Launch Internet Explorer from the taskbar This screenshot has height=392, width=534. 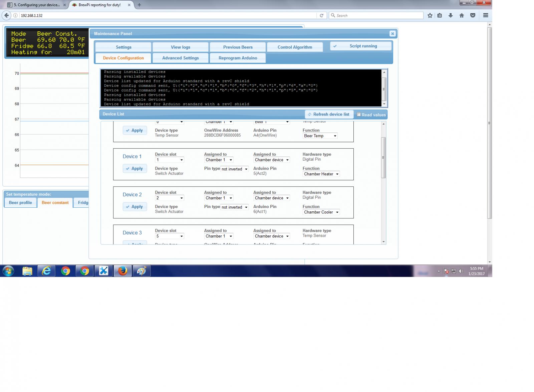[46, 271]
